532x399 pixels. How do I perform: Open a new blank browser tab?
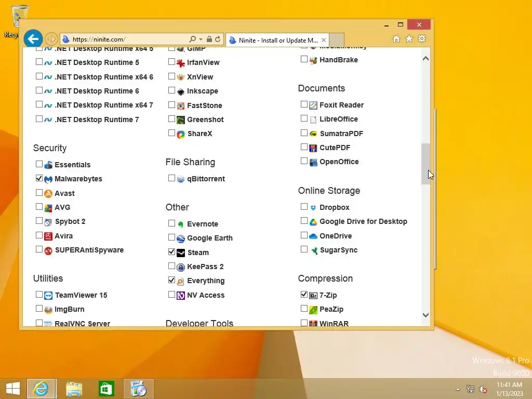click(337, 39)
